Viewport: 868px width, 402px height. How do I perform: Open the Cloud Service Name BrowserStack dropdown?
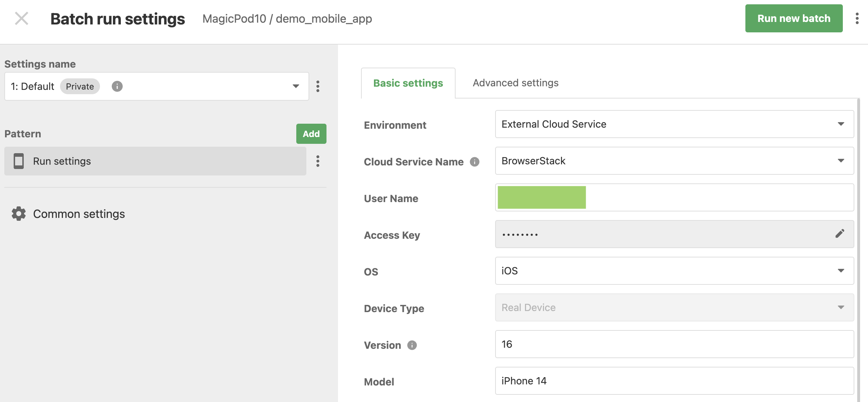pyautogui.click(x=674, y=161)
